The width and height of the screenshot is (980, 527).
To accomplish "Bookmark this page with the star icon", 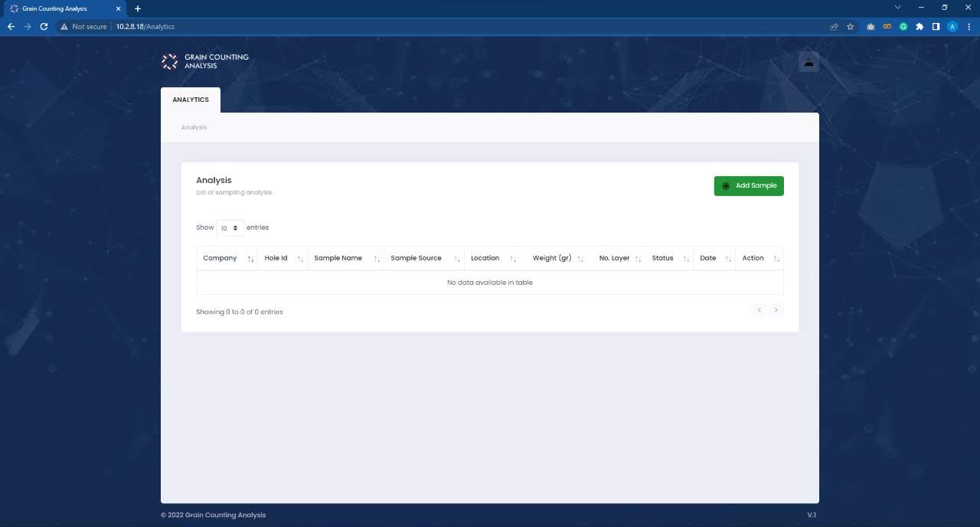I will coord(850,27).
